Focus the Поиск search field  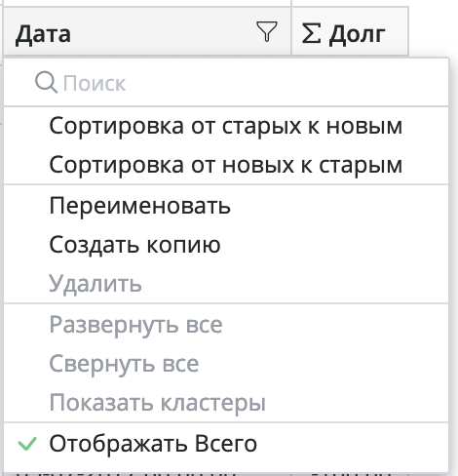226,83
